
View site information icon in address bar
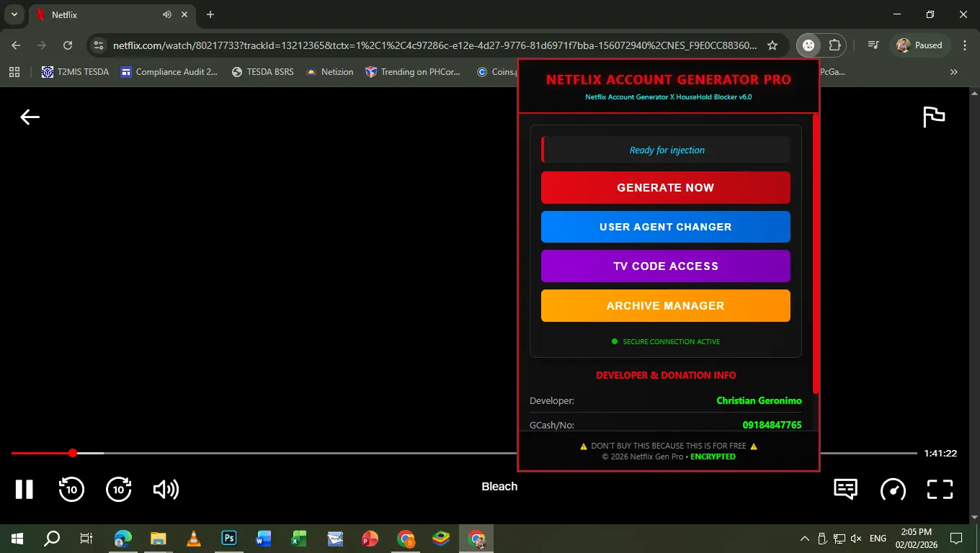pyautogui.click(x=99, y=45)
